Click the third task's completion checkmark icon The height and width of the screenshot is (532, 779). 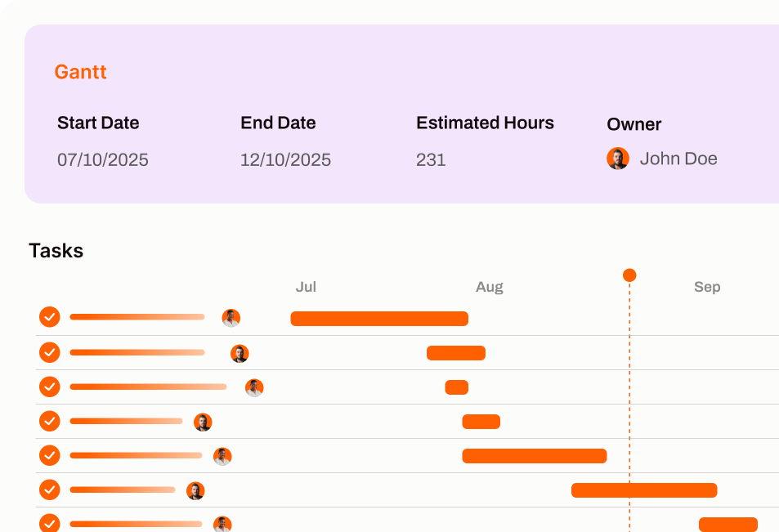coord(49,387)
